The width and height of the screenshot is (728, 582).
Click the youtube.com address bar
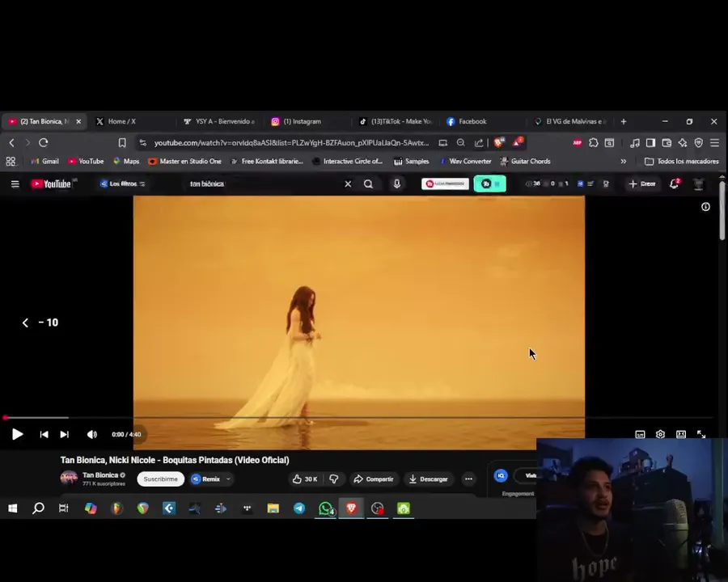(291, 143)
